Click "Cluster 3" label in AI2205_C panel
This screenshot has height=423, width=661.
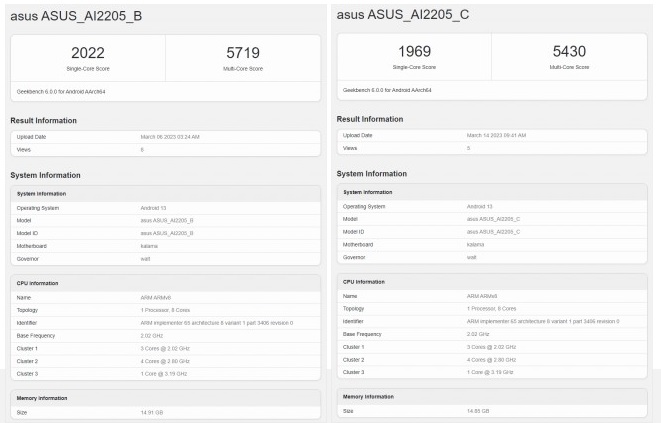point(353,372)
